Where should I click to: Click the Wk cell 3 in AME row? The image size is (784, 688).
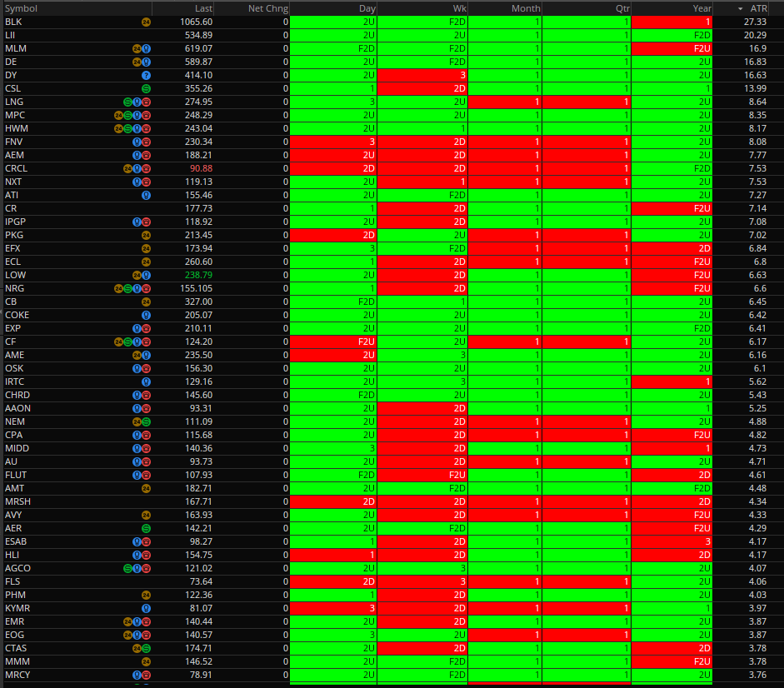click(422, 356)
